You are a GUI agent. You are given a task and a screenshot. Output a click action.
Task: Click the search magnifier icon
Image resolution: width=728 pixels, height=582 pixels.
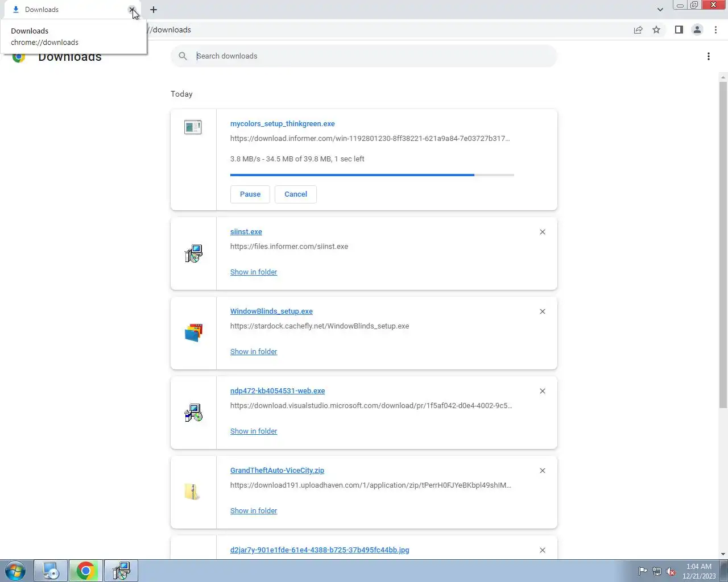click(x=183, y=56)
